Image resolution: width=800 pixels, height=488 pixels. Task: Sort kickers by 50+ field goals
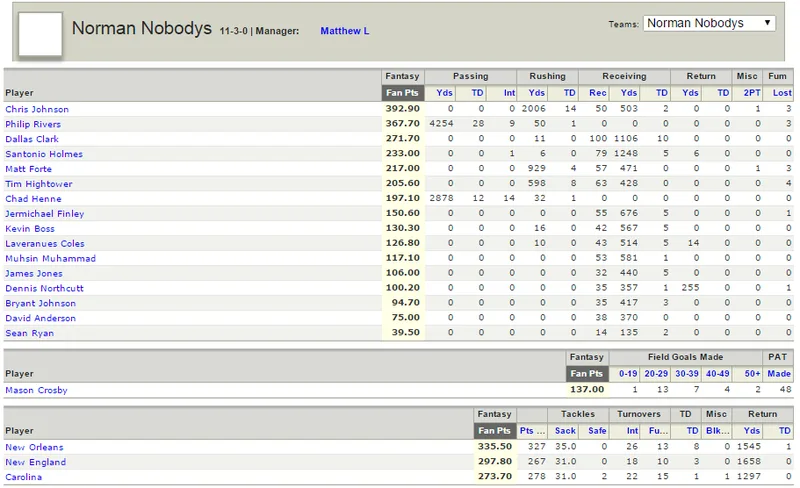752,374
